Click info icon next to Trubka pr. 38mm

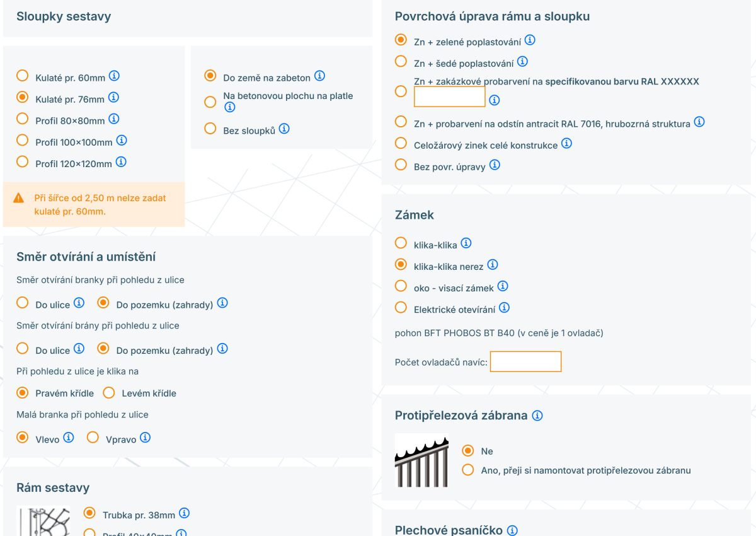(x=184, y=513)
